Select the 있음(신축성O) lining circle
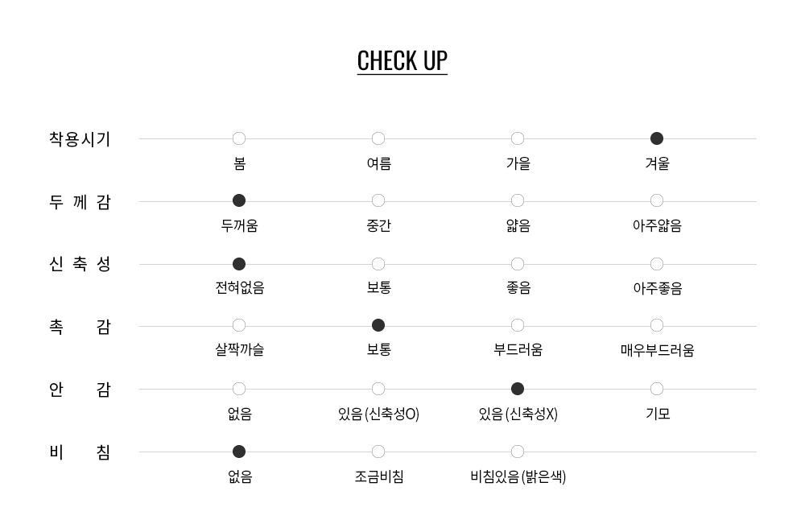 (378, 389)
